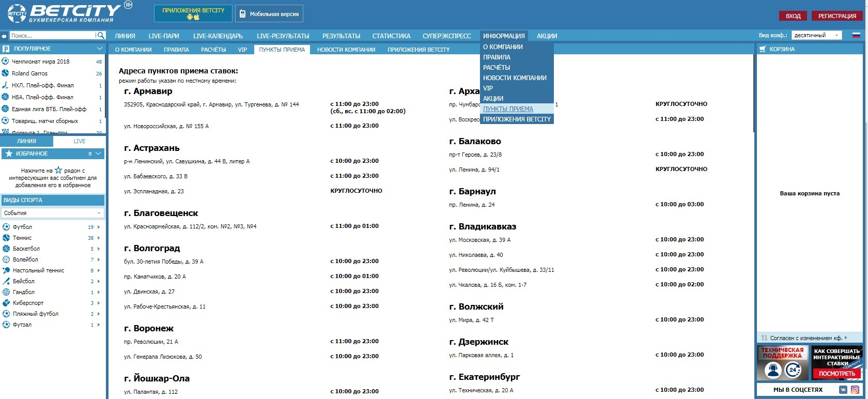The width and height of the screenshot is (868, 399).
Task: Open the Расчёты sub-navigation tab
Action: click(213, 50)
